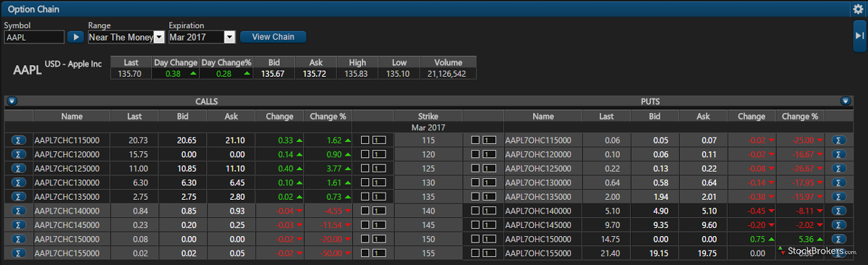
Task: Open sigma menu for put AAPL7OHC145000
Action: tap(839, 224)
